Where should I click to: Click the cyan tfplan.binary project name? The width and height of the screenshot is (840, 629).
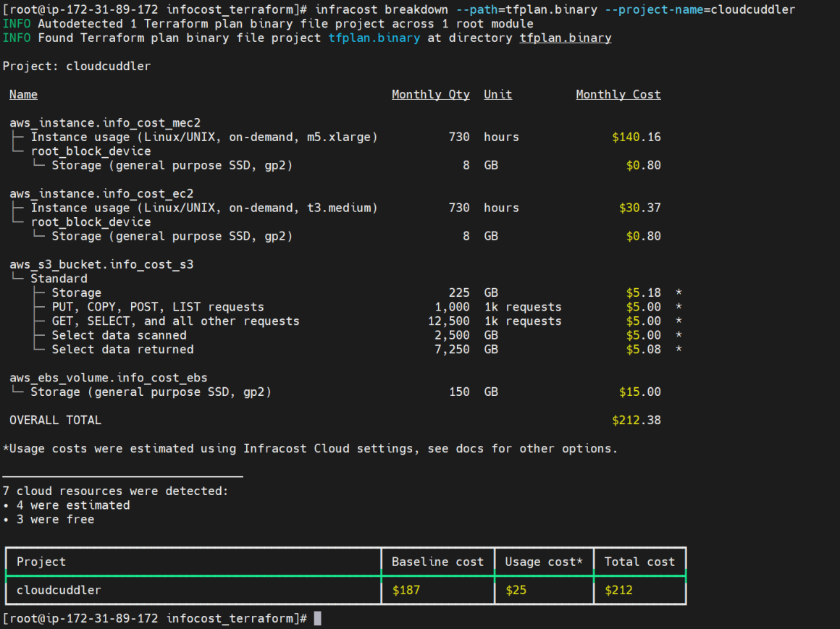(374, 38)
